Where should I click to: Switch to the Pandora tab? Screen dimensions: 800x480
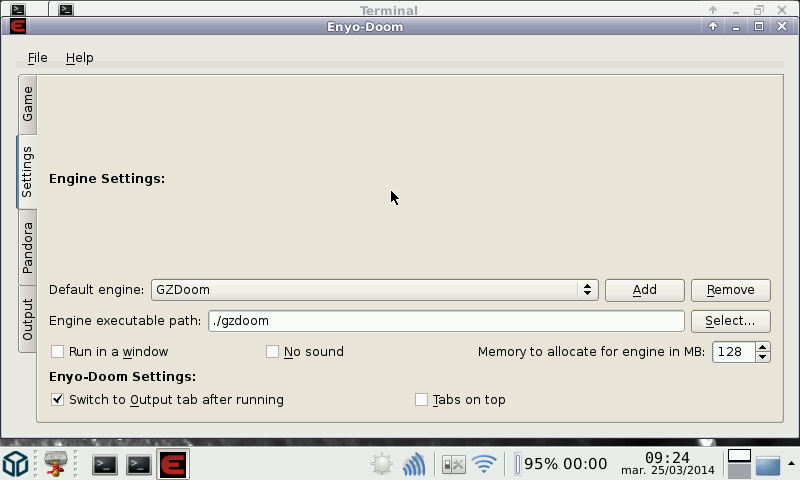pos(28,248)
